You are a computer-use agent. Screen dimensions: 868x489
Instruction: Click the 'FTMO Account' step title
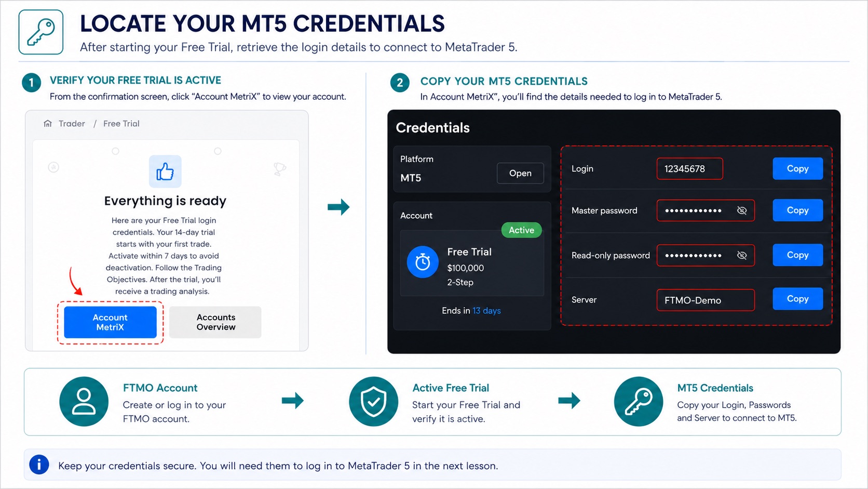coord(160,388)
